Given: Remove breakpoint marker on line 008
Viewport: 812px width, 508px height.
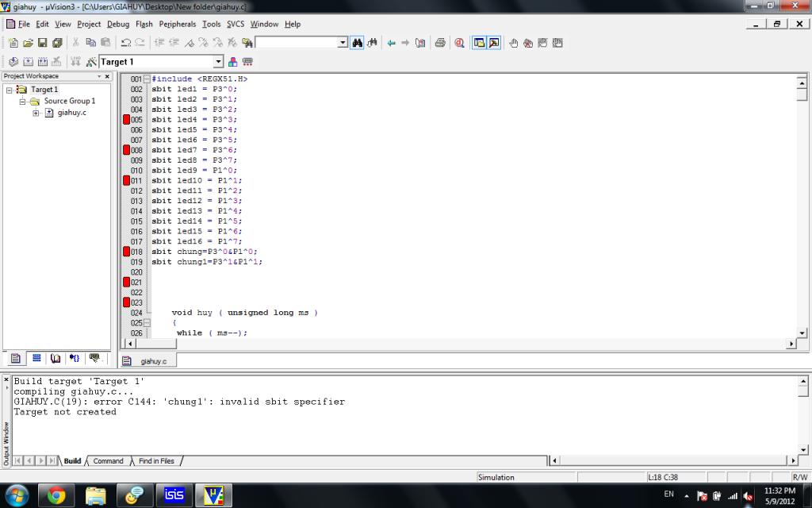Looking at the screenshot, I should point(126,150).
